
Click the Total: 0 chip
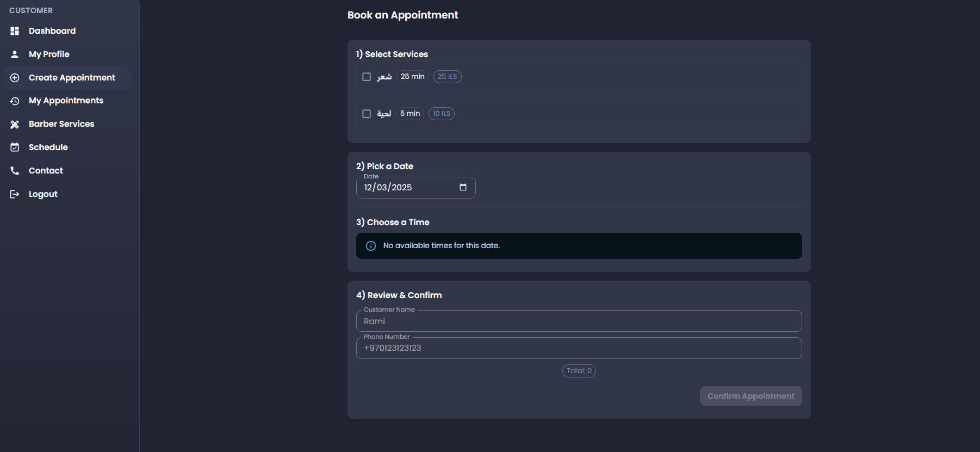click(579, 371)
